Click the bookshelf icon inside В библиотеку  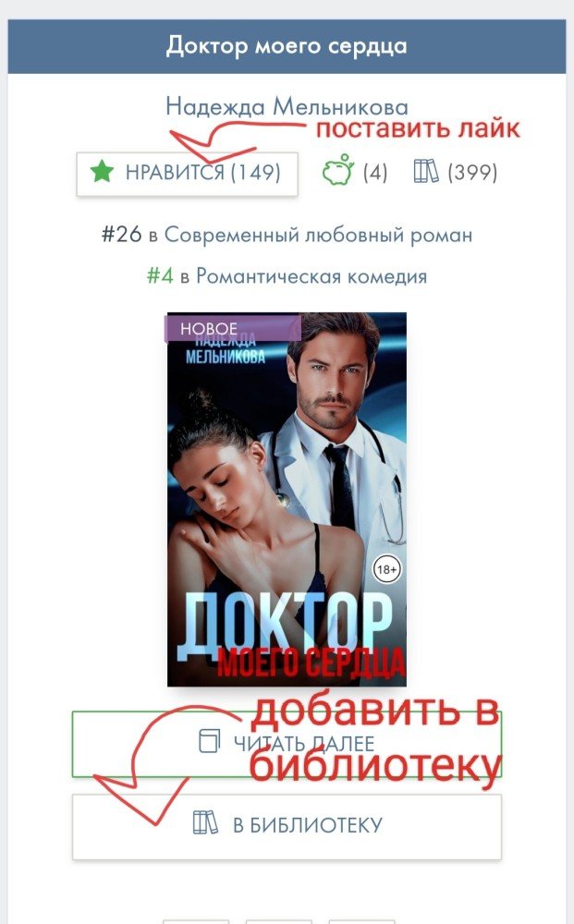tap(205, 822)
